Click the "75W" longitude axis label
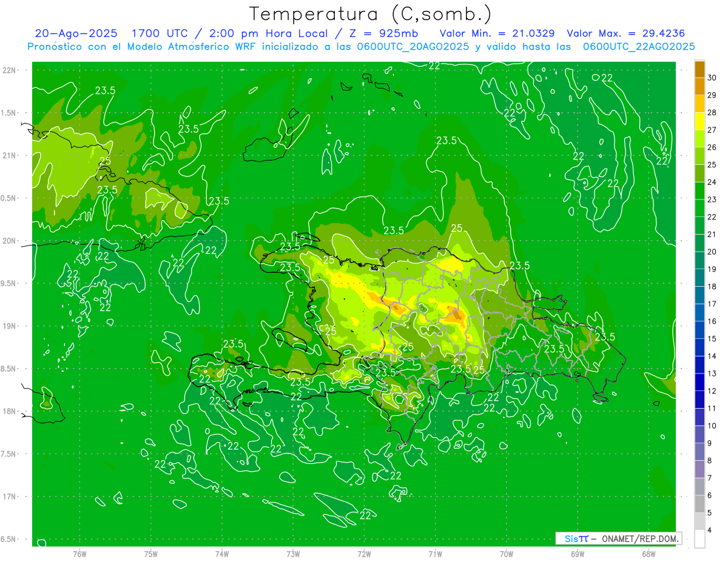Image resolution: width=728 pixels, height=562 pixels. point(151,554)
